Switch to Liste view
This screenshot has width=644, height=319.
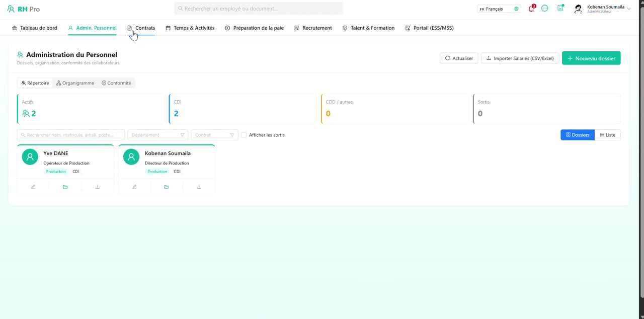[608, 135]
